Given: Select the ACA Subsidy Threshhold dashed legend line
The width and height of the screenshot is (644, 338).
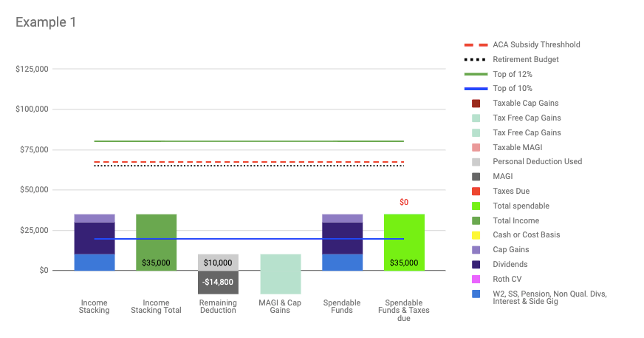Looking at the screenshot, I should point(476,44).
